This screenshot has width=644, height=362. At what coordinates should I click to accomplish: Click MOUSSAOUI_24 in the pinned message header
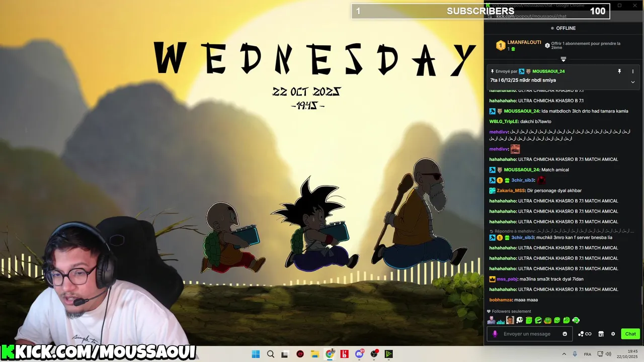(x=548, y=71)
